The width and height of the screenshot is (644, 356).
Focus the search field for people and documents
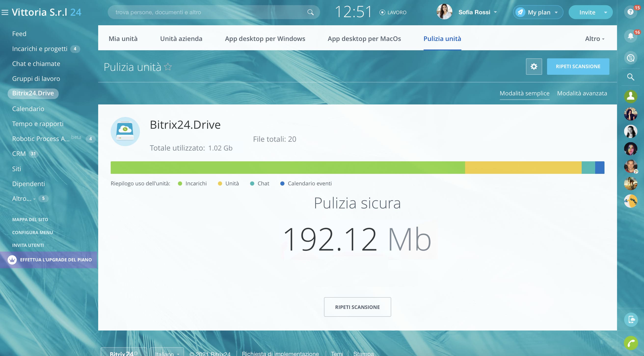coord(214,12)
